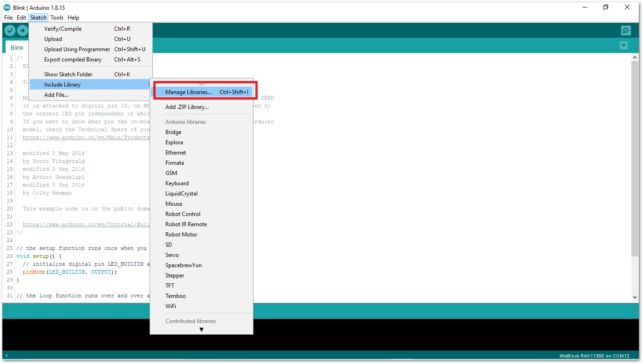Click the 'void setup() {' line
This screenshot has height=364, width=643.
[39, 256]
